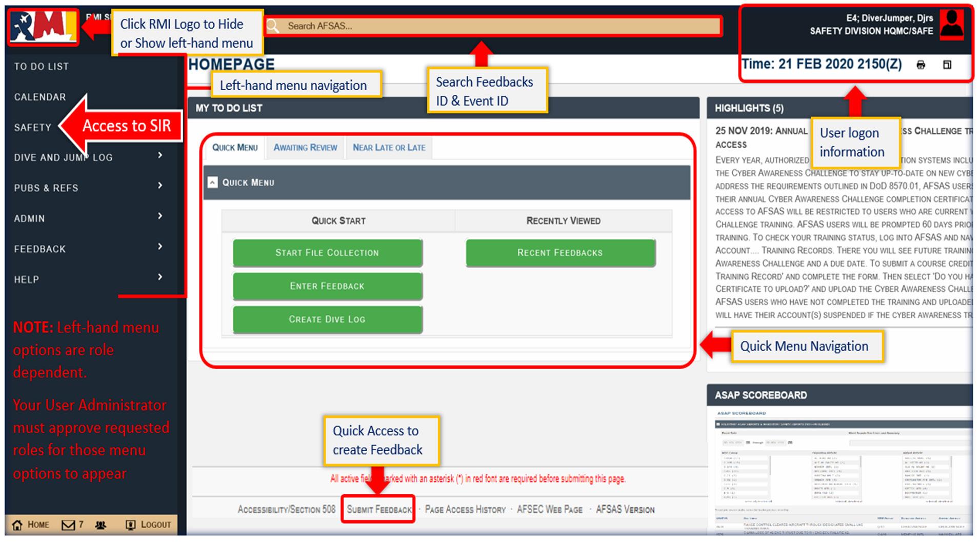Click the My To Do List panel header
980x544 pixels.
443,108
